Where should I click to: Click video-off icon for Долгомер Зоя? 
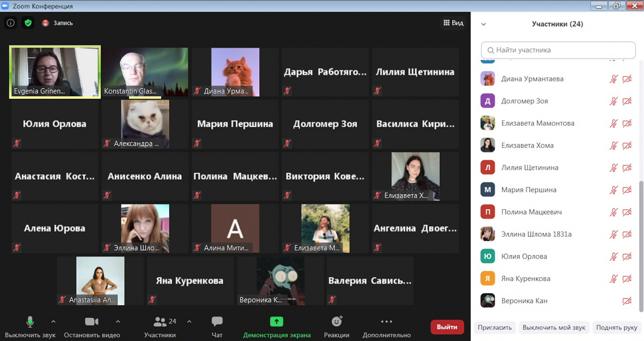point(627,101)
